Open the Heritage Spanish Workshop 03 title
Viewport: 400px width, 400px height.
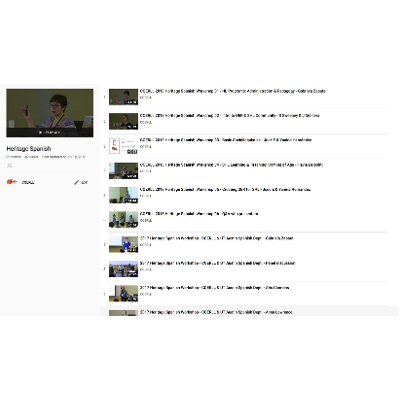(226, 140)
